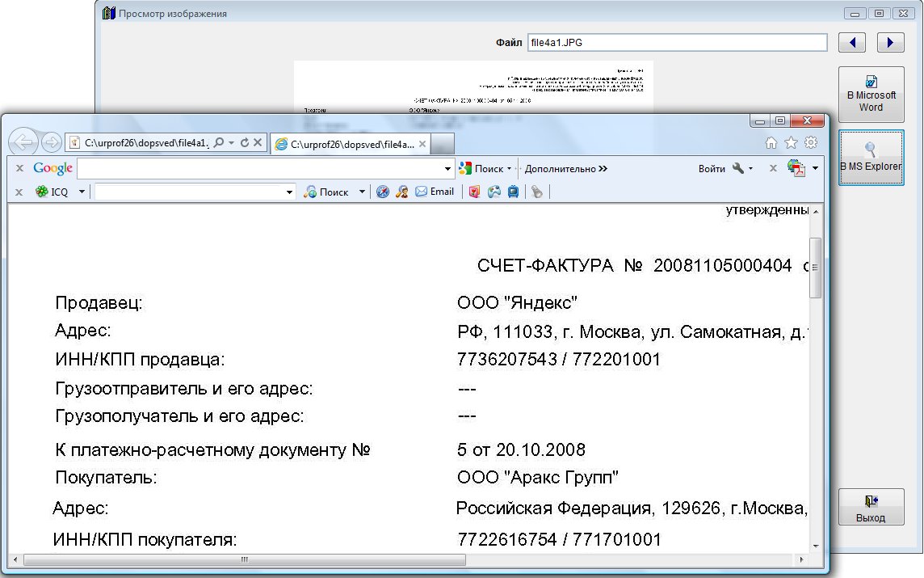Click the value 7736207543 / 772201001

pos(559,359)
